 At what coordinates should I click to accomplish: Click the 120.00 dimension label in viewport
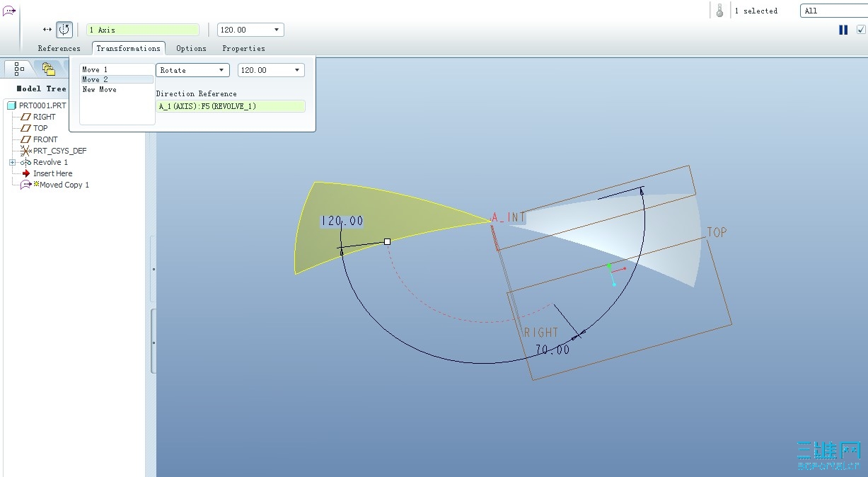(342, 221)
